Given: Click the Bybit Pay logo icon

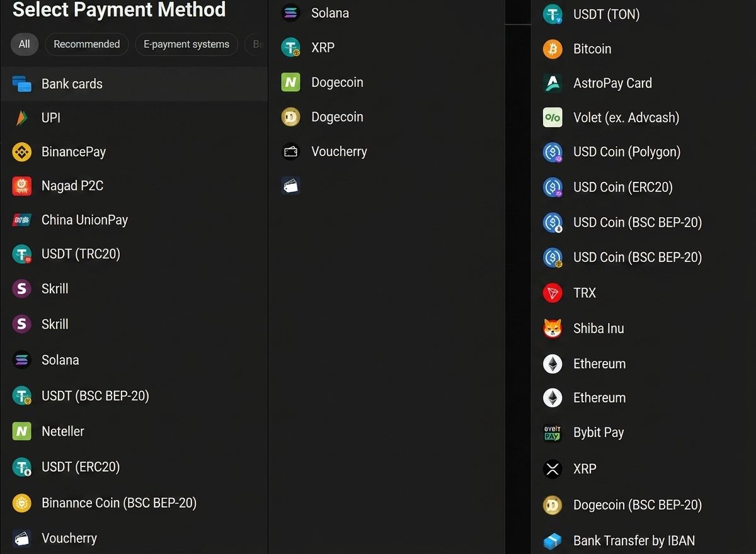Looking at the screenshot, I should point(553,432).
